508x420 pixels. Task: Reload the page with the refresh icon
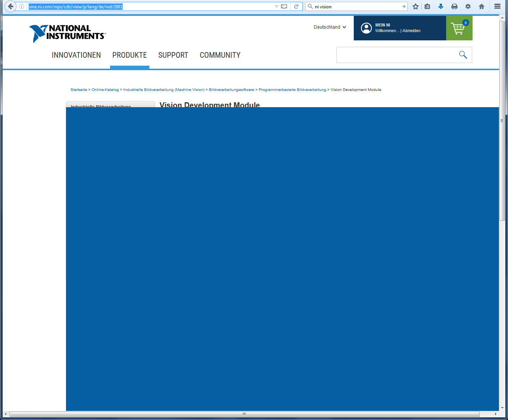tap(296, 6)
